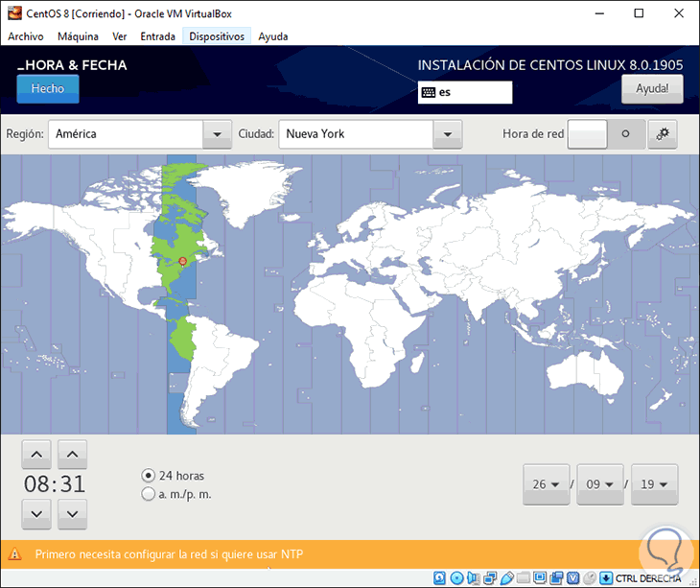Click the optical disc status icon

(456, 578)
